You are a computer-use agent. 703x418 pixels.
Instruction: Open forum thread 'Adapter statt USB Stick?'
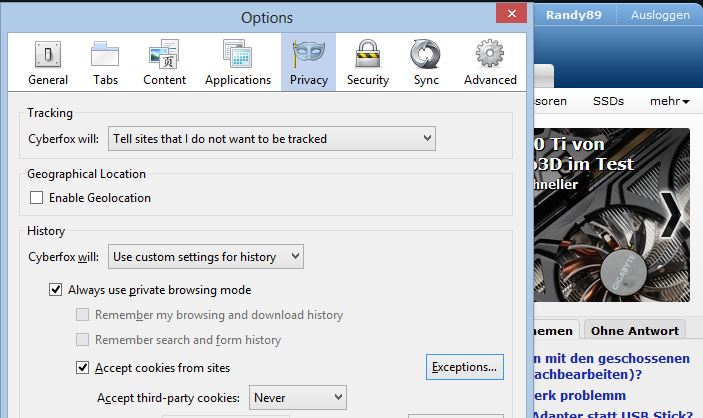[612, 414]
